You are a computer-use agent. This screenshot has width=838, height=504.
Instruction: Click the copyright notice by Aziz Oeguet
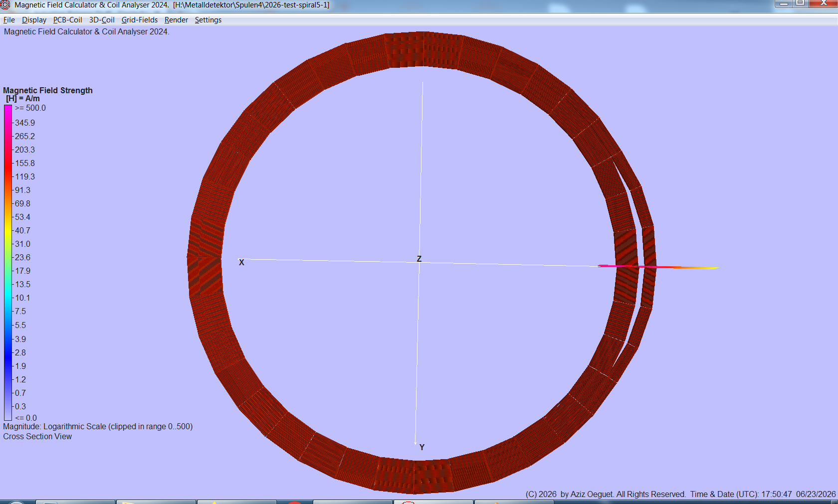(x=606, y=494)
